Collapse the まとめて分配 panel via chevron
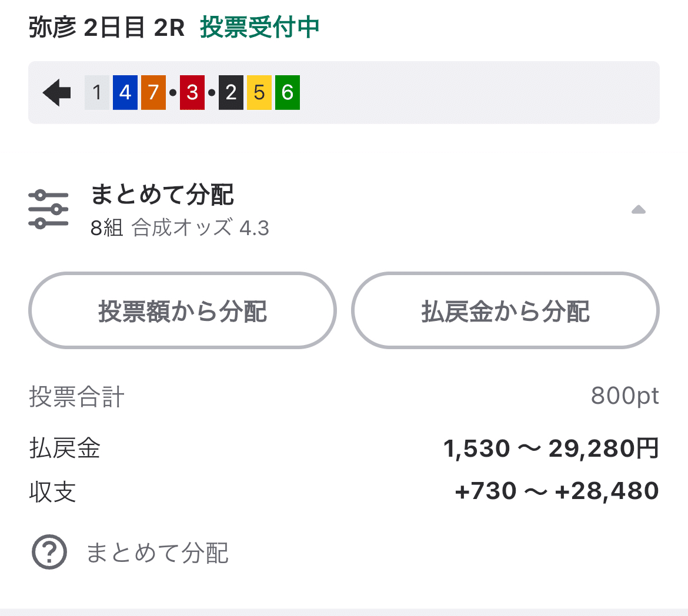The width and height of the screenshot is (688, 616). point(639,209)
